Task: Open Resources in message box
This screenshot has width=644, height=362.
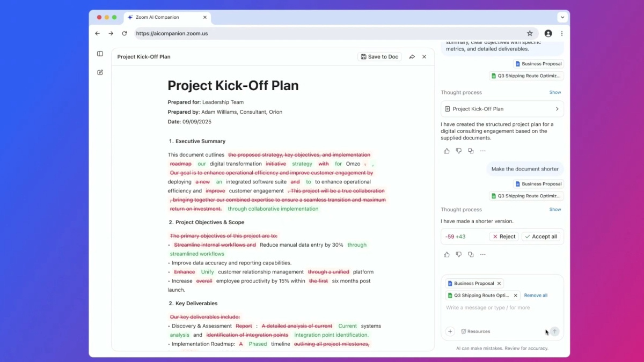Action: [475, 331]
